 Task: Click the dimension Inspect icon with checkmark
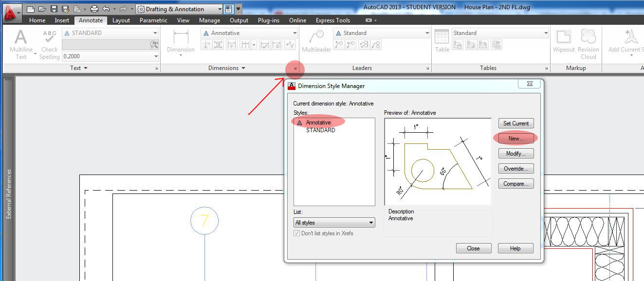pyautogui.click(x=265, y=45)
